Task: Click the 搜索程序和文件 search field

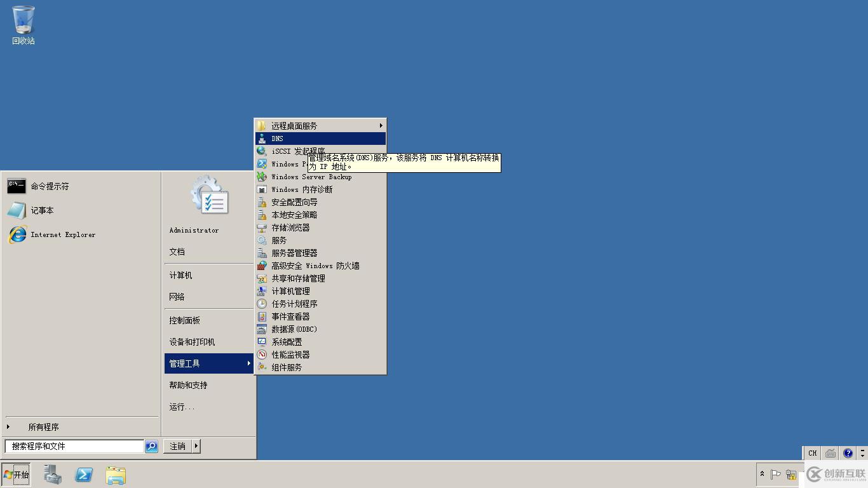Action: [x=74, y=446]
